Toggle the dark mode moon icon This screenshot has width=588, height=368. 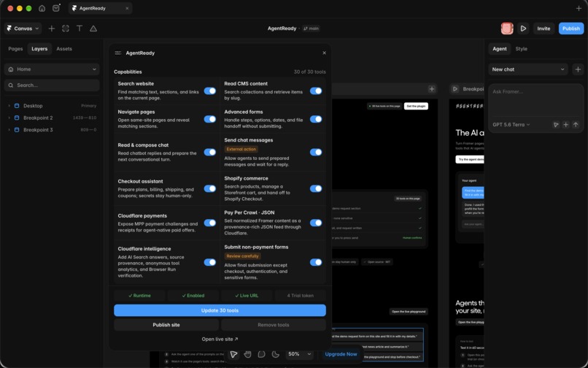click(x=276, y=354)
